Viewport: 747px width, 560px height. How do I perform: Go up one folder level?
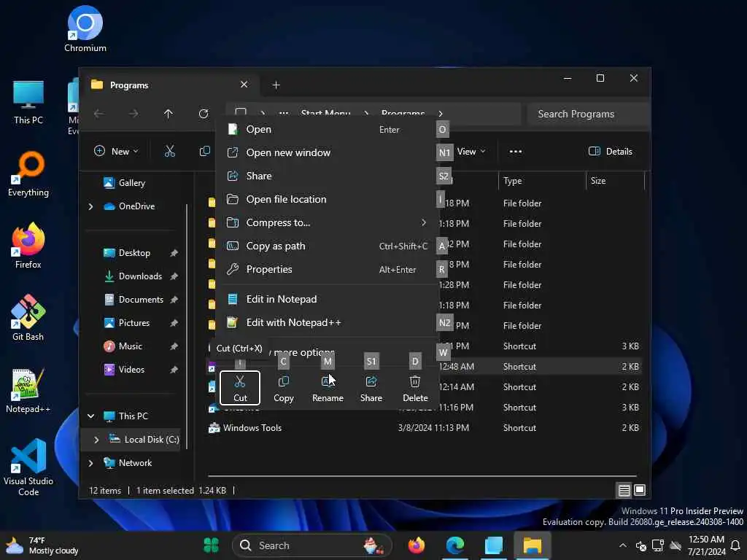tap(169, 114)
